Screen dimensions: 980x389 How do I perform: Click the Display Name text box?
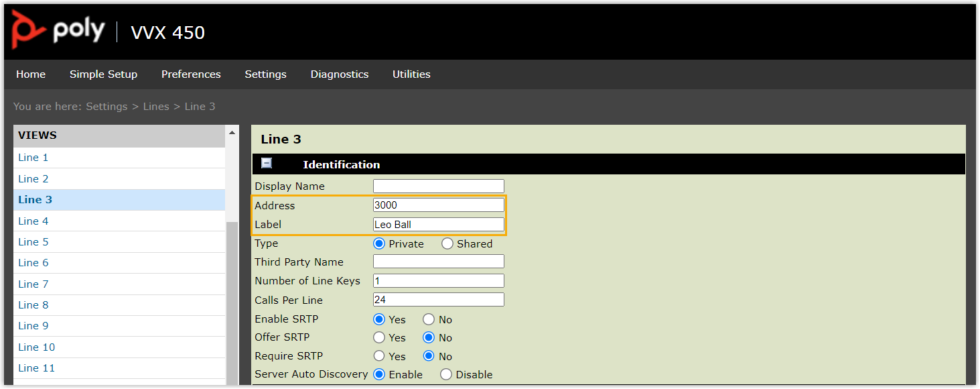[438, 186]
